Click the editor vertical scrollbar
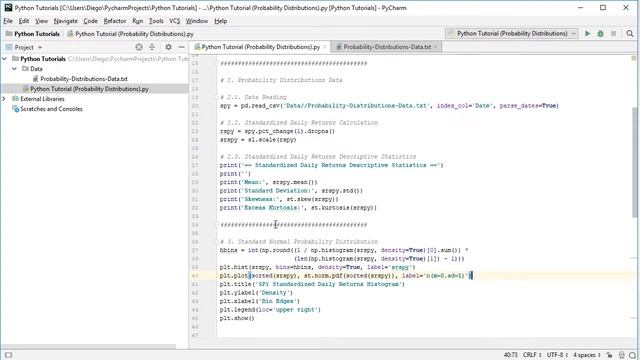The height and width of the screenshot is (360, 640). click(x=636, y=163)
